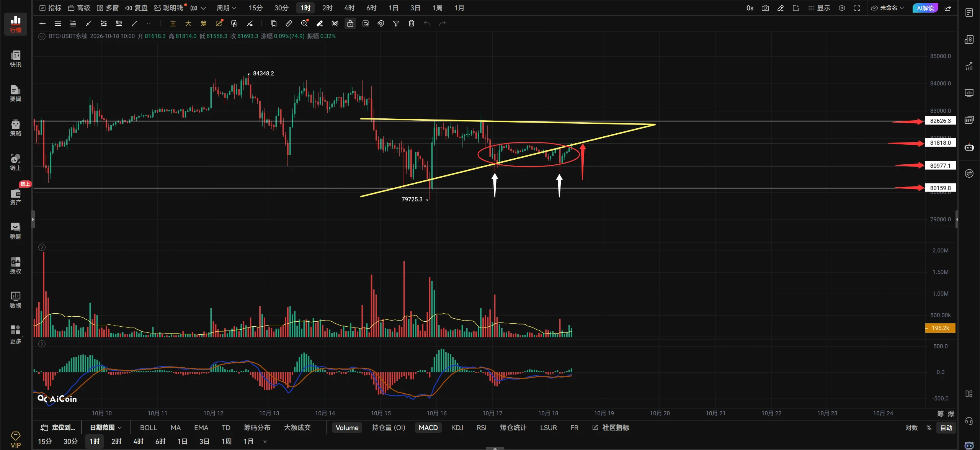This screenshot has height=450, width=980.
Task: Expand the 周期 period dropdown
Action: 226,8
